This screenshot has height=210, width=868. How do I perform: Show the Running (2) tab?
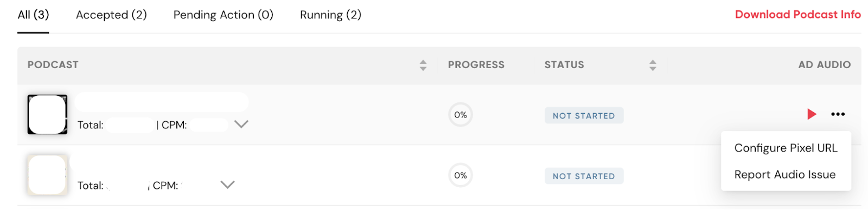[330, 15]
